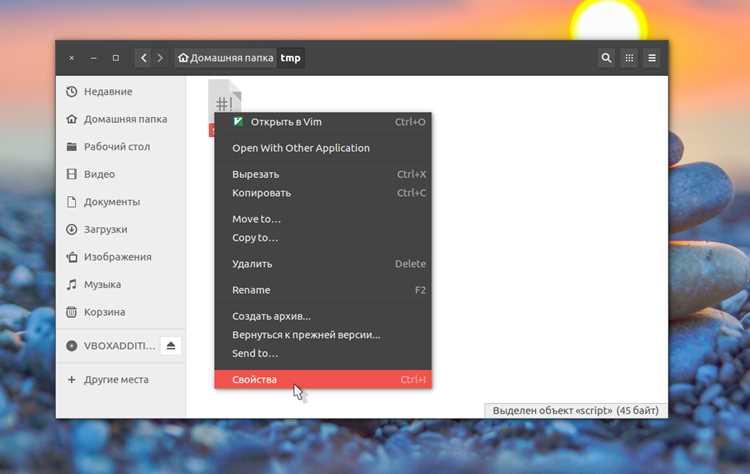Switch view using the grid view icon

click(629, 58)
